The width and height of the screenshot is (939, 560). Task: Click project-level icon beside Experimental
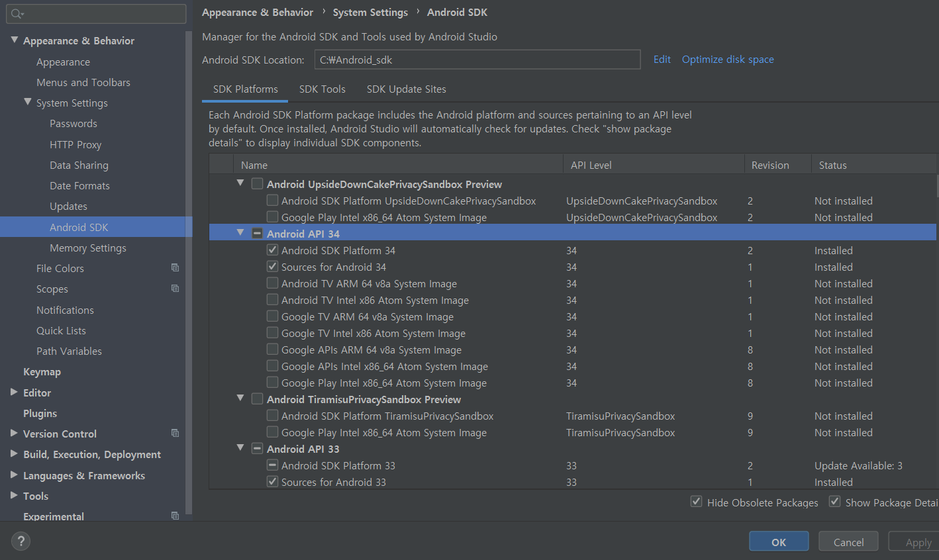pos(175,516)
